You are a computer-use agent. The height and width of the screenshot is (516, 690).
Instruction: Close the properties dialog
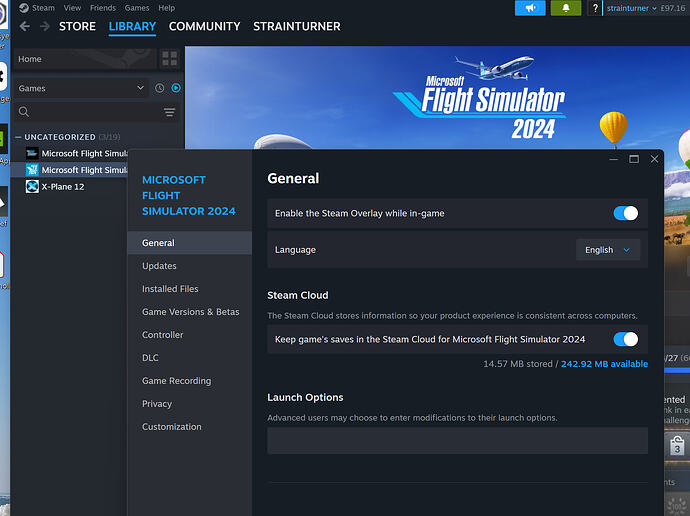tap(654, 159)
